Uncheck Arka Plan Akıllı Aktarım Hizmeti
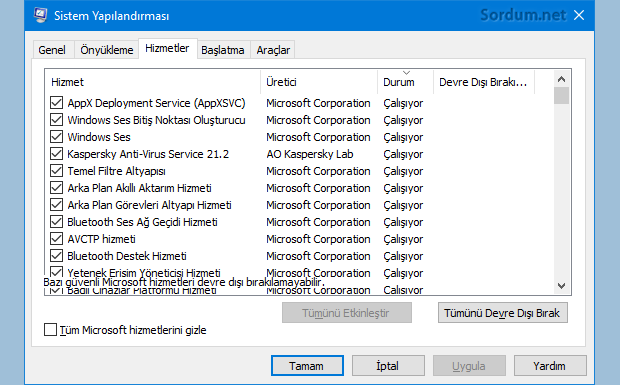The width and height of the screenshot is (620, 385). (x=57, y=188)
